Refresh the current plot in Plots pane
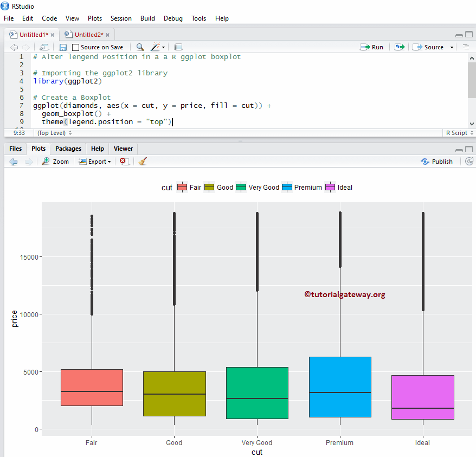This screenshot has height=457, width=476. [469, 162]
